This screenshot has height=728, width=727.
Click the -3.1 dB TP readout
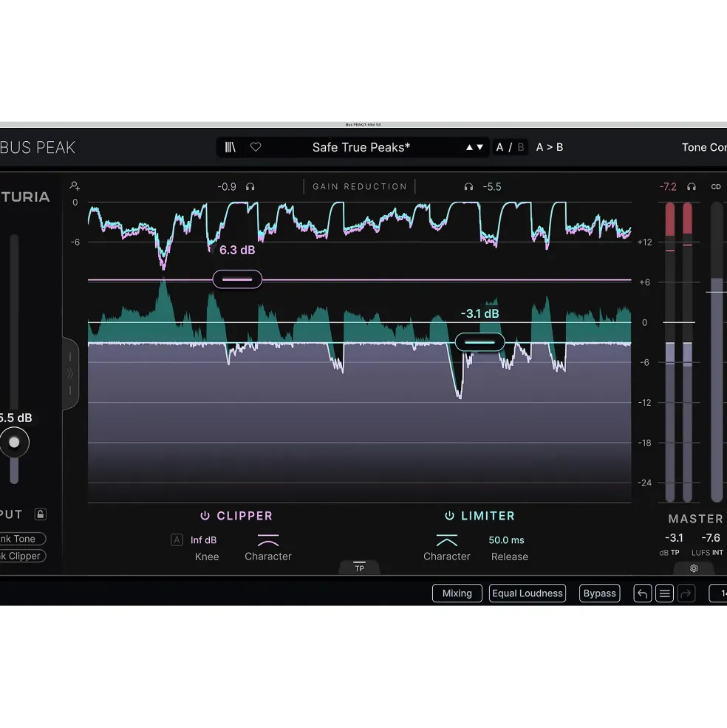tap(674, 537)
